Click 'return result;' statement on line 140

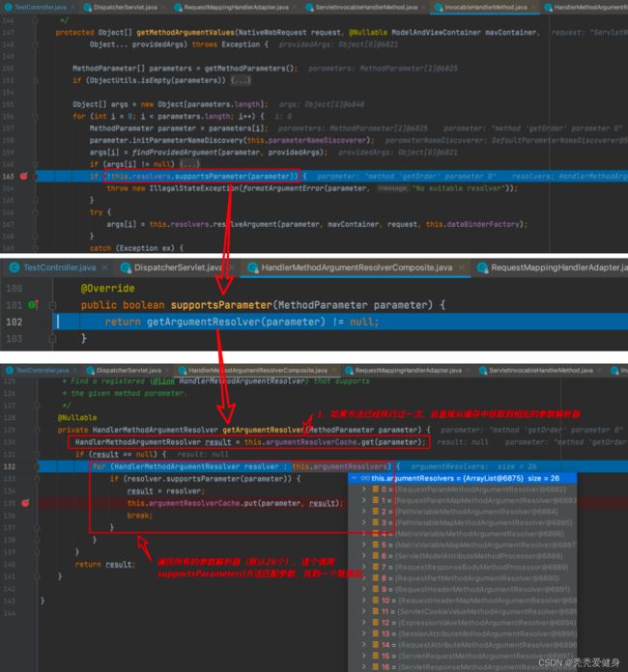[x=105, y=565]
